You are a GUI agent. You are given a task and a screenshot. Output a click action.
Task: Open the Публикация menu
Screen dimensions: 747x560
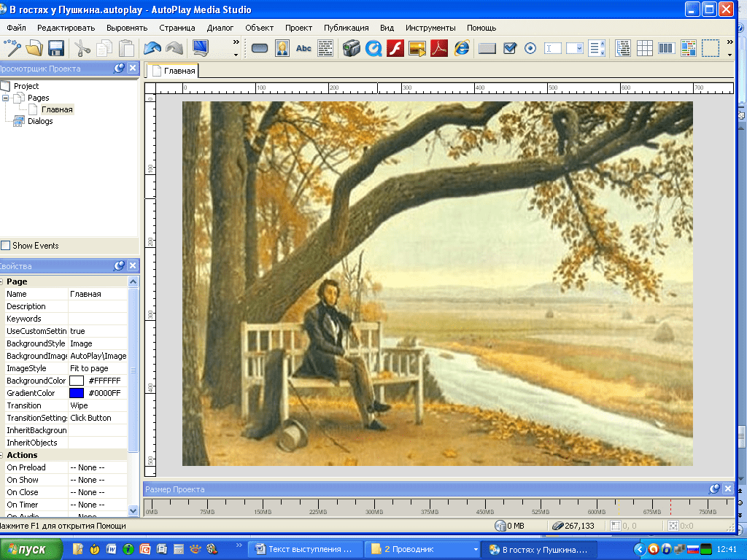pos(347,28)
